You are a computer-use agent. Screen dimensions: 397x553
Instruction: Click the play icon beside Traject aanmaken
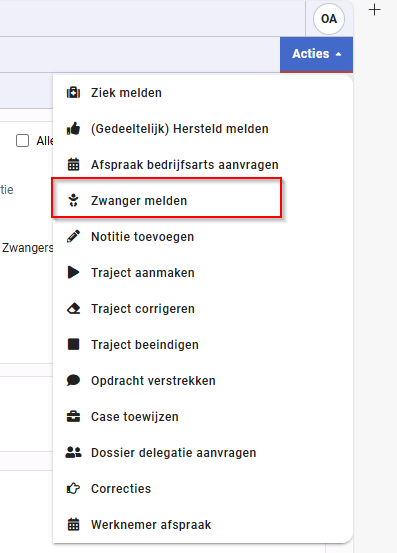coord(73,272)
